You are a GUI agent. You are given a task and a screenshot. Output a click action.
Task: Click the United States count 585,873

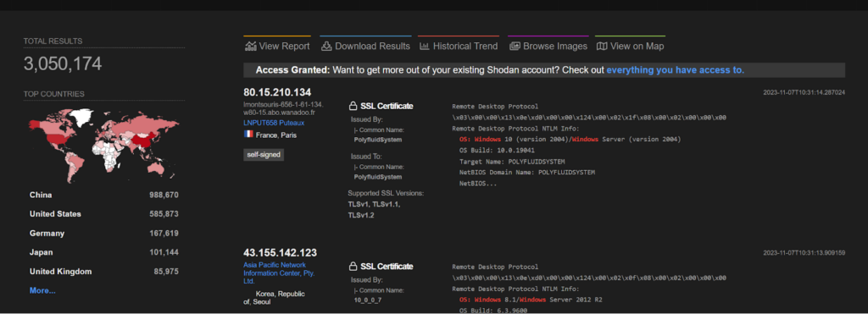point(164,214)
